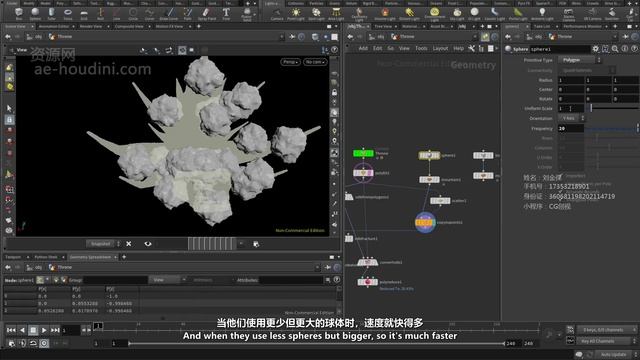Select the Curve shelf tool
This screenshot has width=640, height=360.
tap(149, 13)
